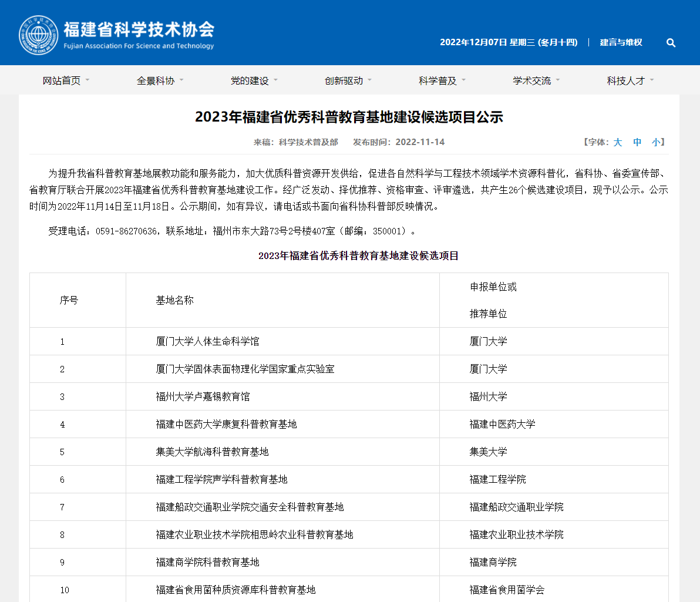Screen dimensions: 700x602
Task: Click the 集美大学航海科普教育基地 row
Action: pos(212,452)
